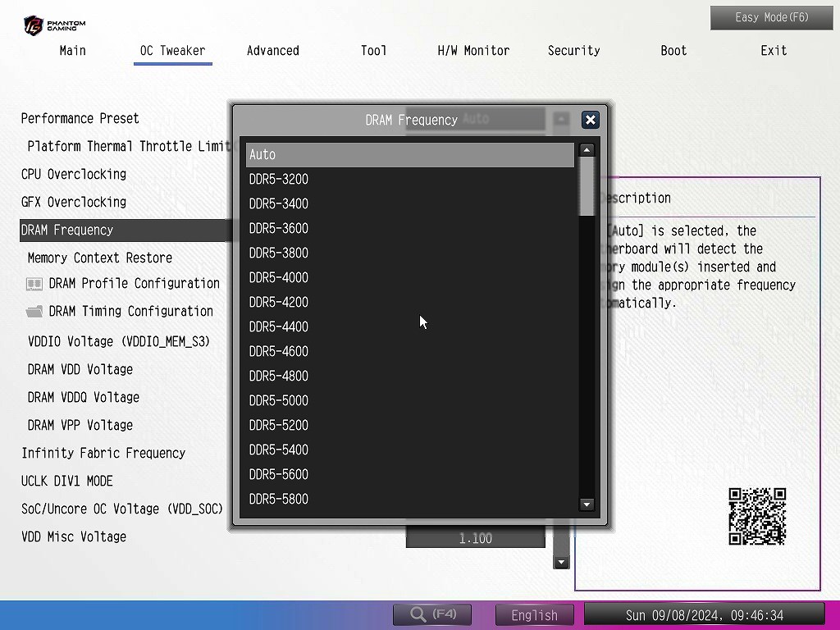Select Auto in DRAM Frequency list
Image resolution: width=840 pixels, height=630 pixels.
tap(409, 155)
